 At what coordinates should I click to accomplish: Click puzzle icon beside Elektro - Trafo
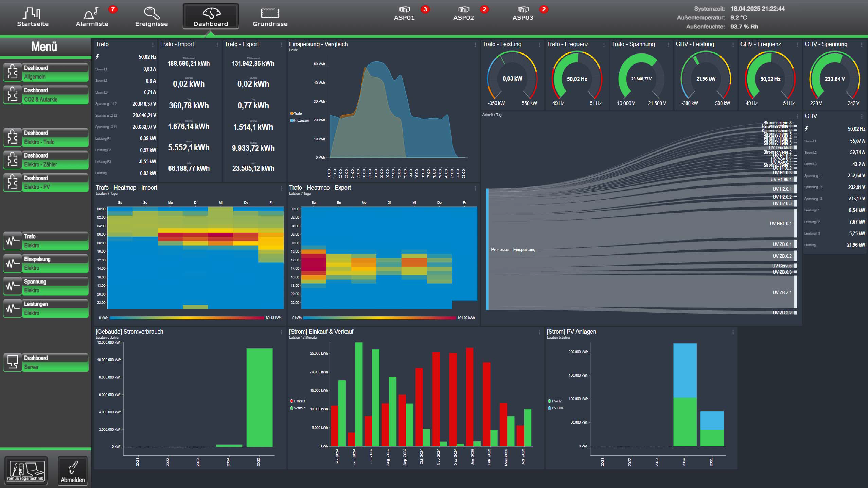point(13,138)
